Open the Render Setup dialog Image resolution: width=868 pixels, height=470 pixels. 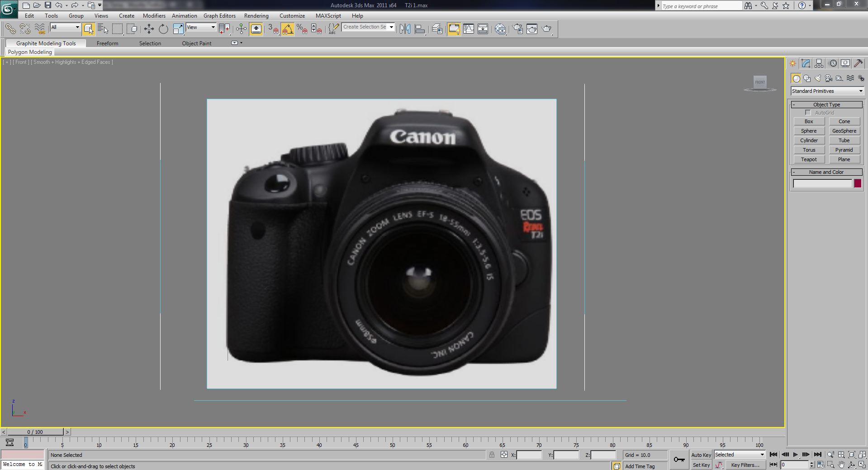tap(517, 29)
